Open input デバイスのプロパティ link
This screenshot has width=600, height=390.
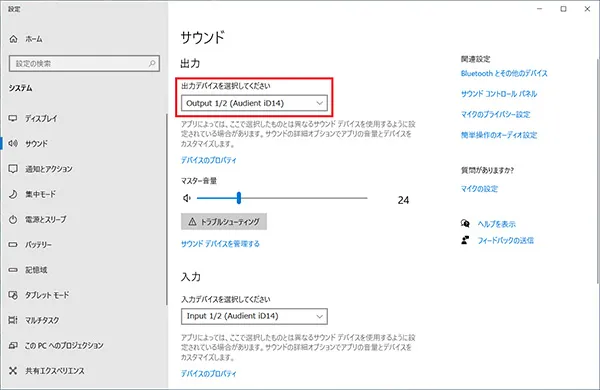(x=209, y=374)
